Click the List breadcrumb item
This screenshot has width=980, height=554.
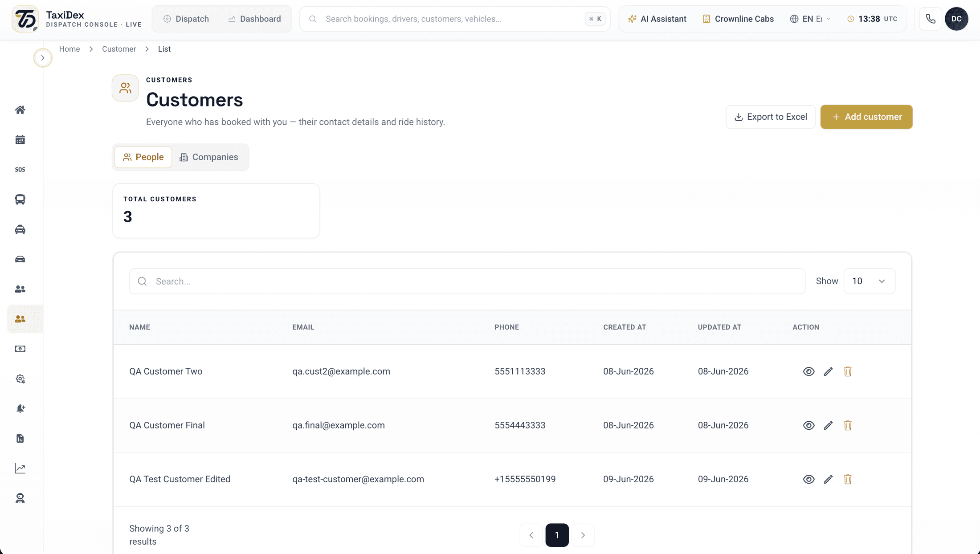pyautogui.click(x=164, y=49)
